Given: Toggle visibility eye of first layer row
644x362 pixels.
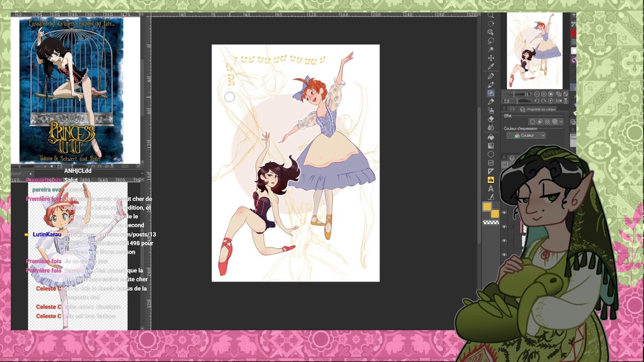Looking at the screenshot, I should (x=504, y=213).
